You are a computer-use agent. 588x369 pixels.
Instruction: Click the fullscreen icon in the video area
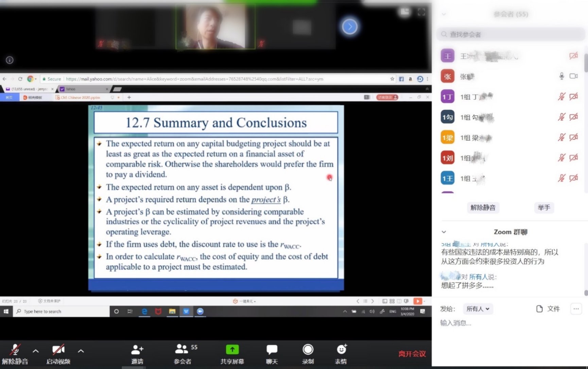(421, 13)
